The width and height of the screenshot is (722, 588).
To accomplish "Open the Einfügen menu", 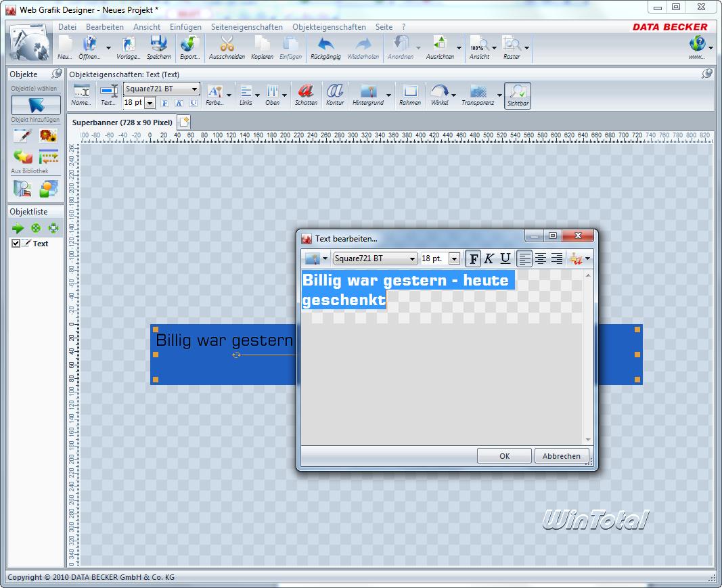I will (185, 27).
